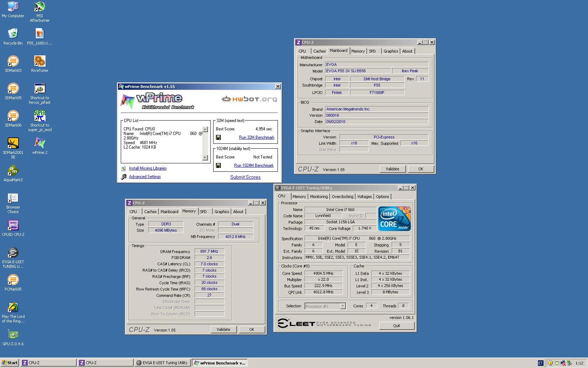
Task: Click the Quit button in E-LEET
Action: (x=397, y=326)
